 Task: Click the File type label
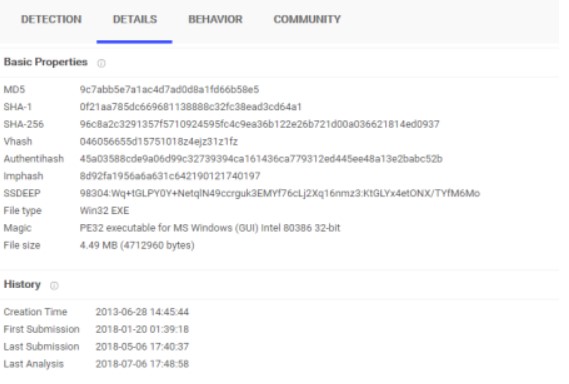(22, 211)
